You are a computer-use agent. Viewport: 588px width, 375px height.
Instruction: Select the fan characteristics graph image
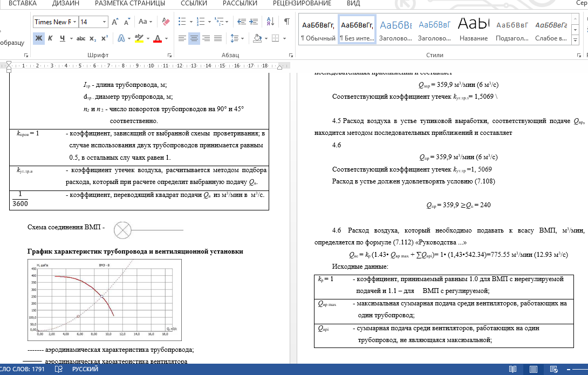point(104,300)
